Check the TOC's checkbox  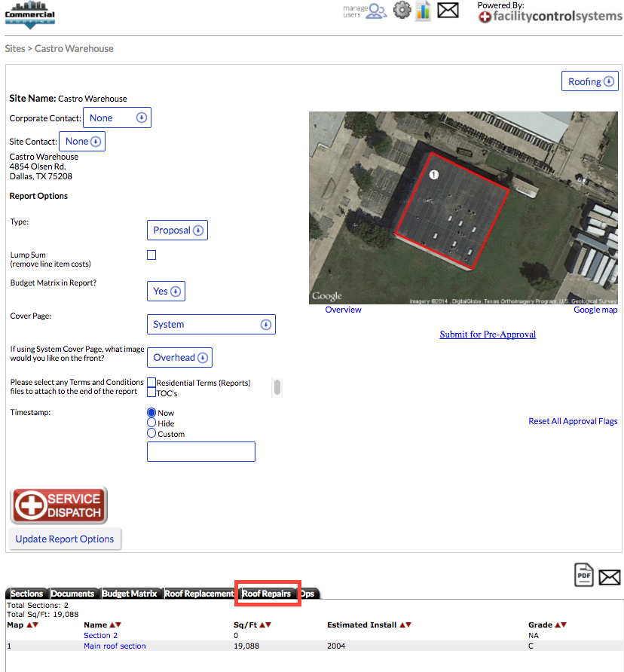pyautogui.click(x=151, y=393)
